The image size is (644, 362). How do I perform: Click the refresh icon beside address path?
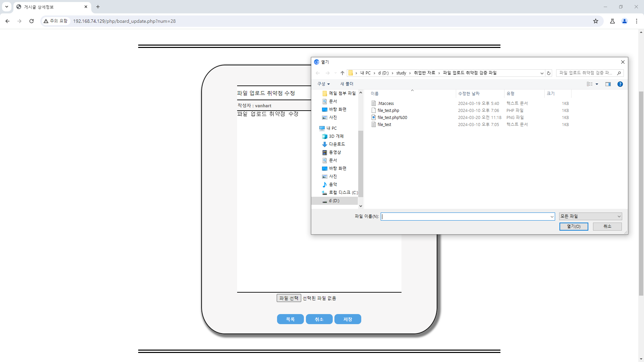pyautogui.click(x=549, y=73)
